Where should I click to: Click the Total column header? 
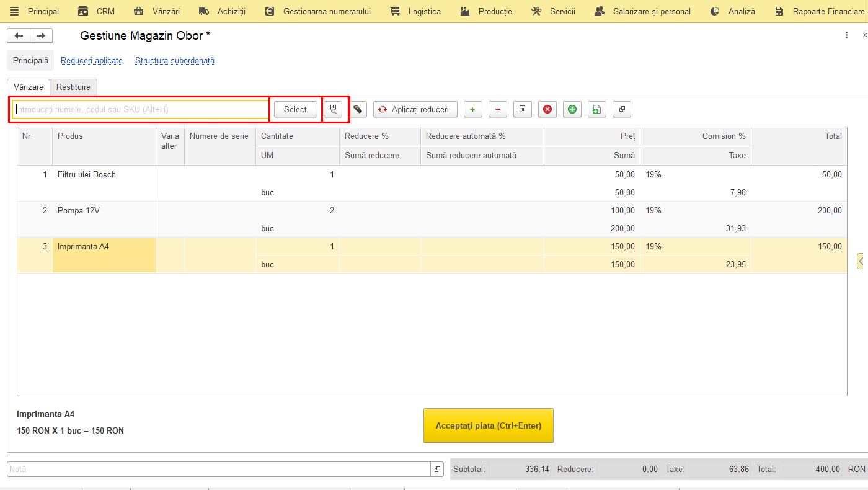799,146
